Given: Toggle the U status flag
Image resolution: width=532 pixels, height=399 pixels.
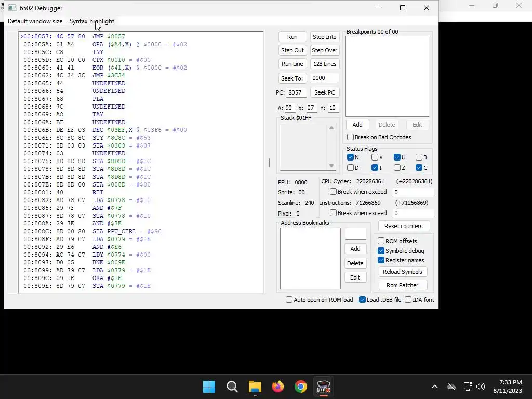Looking at the screenshot, I should [x=400, y=157].
